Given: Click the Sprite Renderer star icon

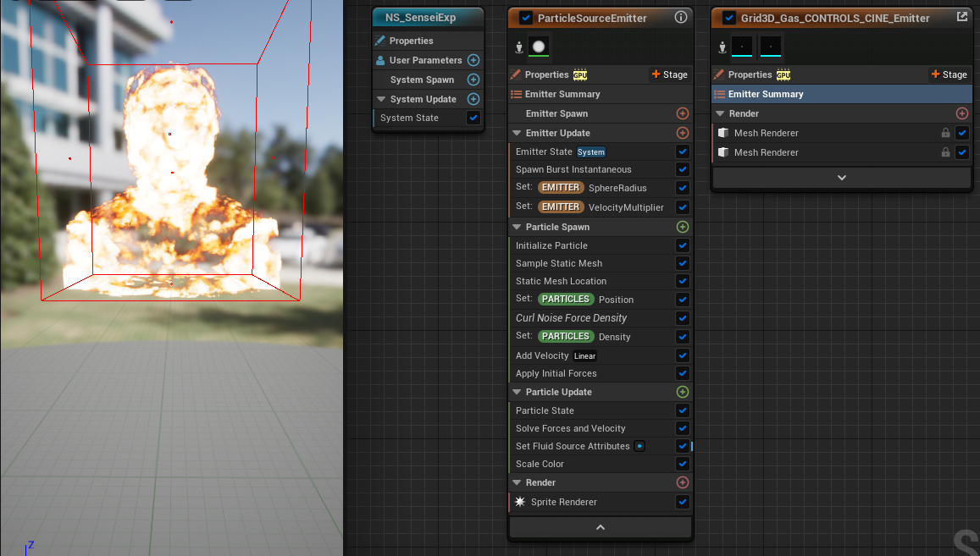Looking at the screenshot, I should tap(519, 501).
